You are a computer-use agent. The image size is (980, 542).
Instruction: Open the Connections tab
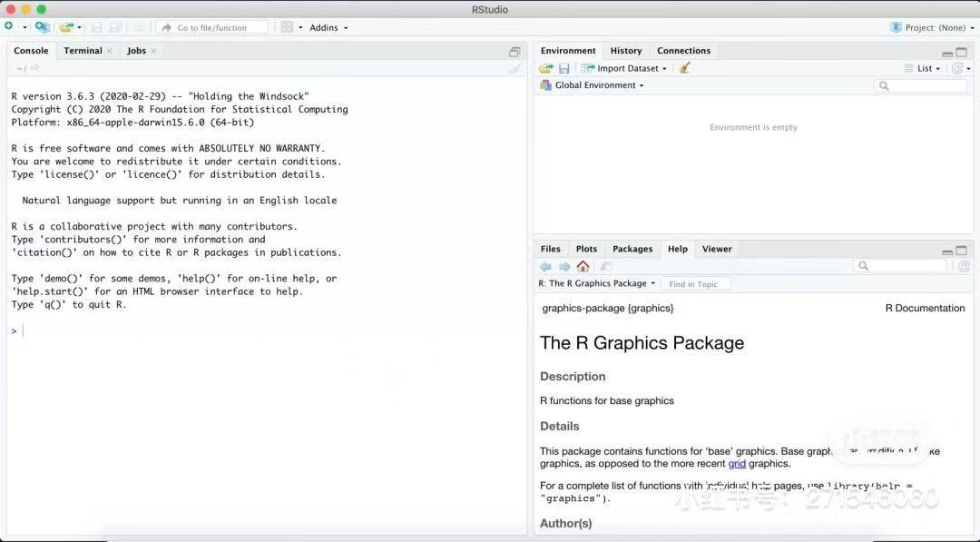[684, 51]
